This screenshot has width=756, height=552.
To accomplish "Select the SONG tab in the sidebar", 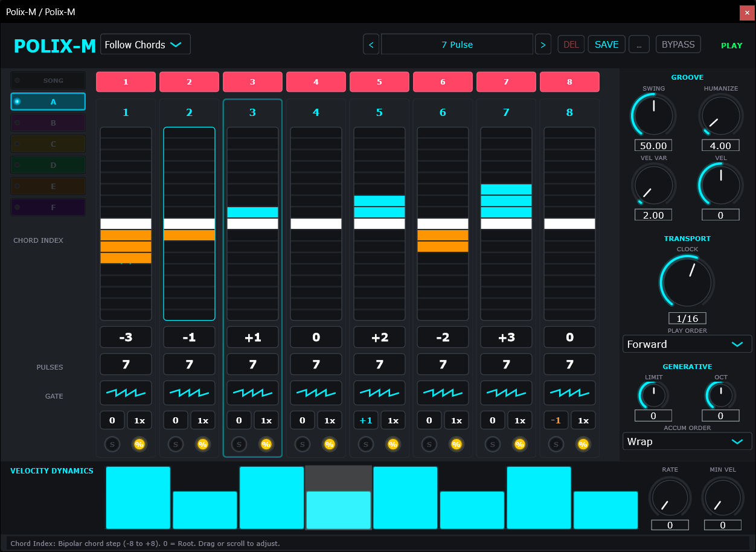I will pos(48,80).
